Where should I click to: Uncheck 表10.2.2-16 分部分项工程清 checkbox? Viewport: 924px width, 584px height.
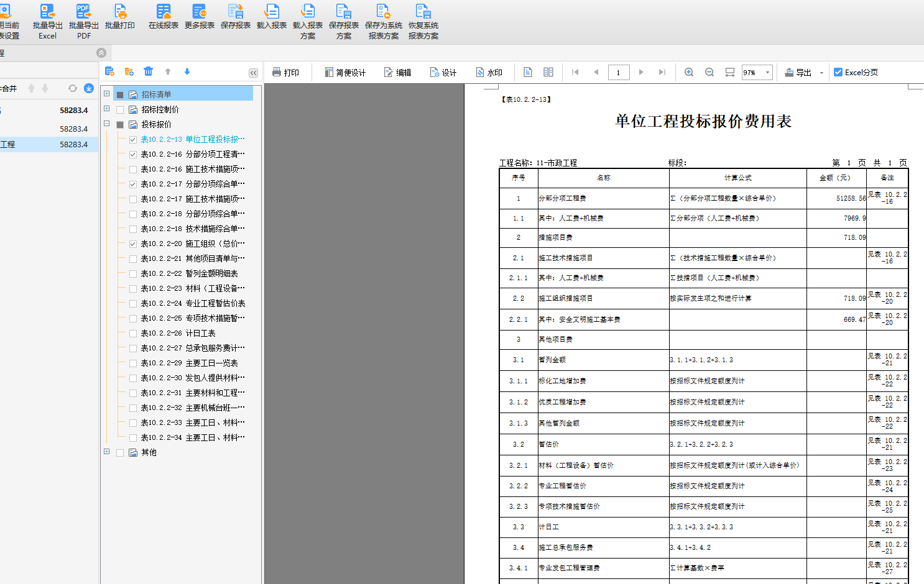[132, 154]
